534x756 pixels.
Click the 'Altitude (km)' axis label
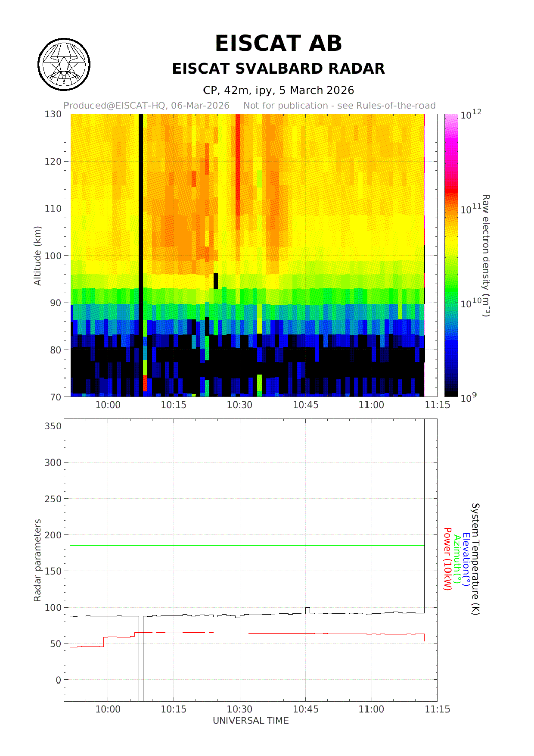point(37,255)
